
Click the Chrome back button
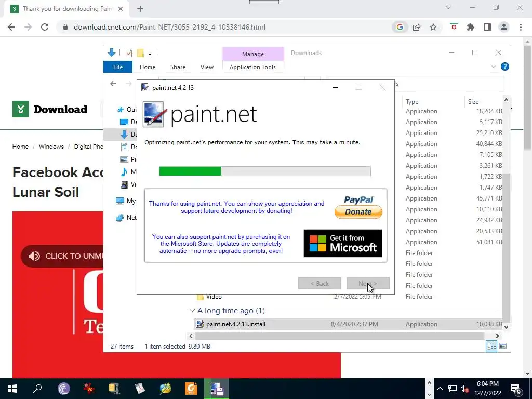(11, 27)
